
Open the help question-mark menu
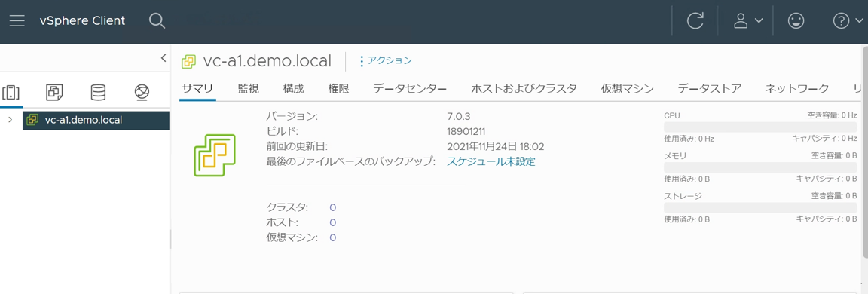(x=848, y=21)
